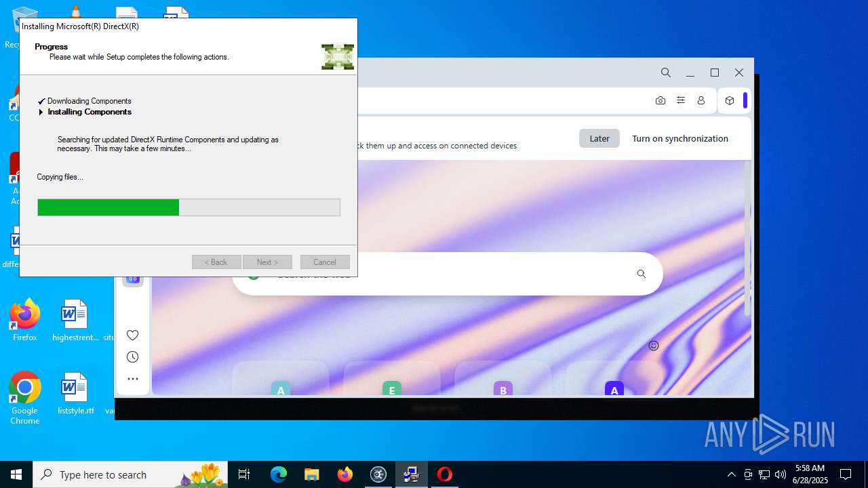
Task: Open the volume control in the tray
Action: pos(781,474)
